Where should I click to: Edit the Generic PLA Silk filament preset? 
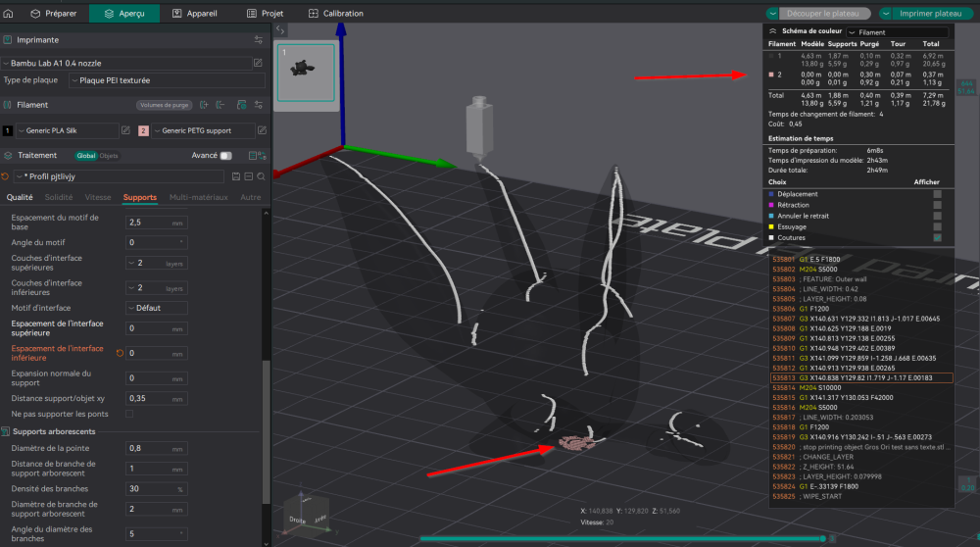(125, 130)
